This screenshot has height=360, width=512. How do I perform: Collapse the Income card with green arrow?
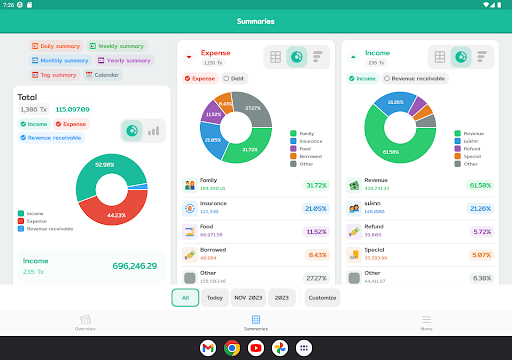click(x=353, y=57)
